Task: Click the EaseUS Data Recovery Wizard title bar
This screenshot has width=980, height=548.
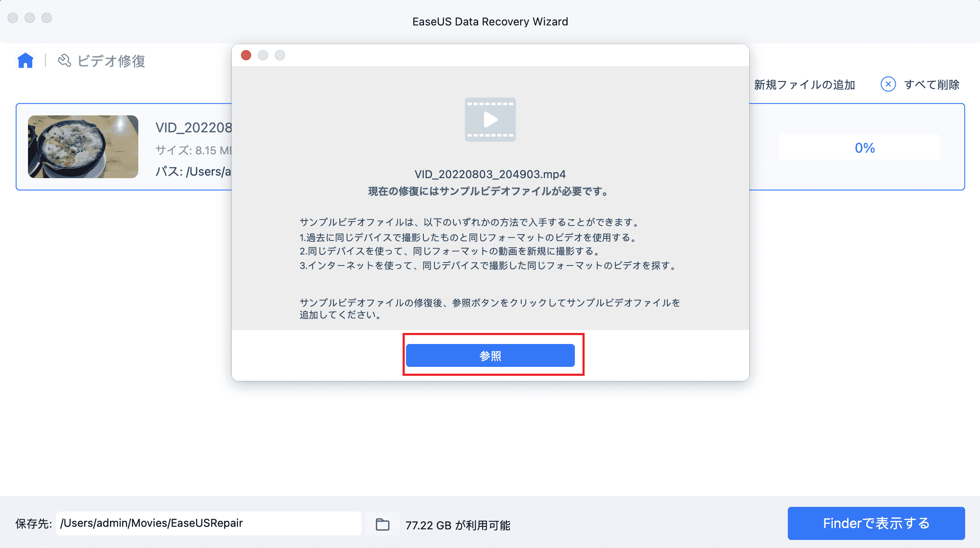Action: click(490, 21)
